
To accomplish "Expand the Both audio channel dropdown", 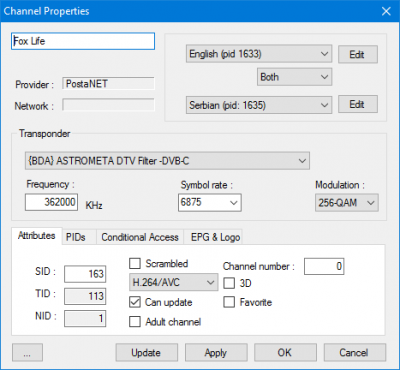I will pos(294,77).
